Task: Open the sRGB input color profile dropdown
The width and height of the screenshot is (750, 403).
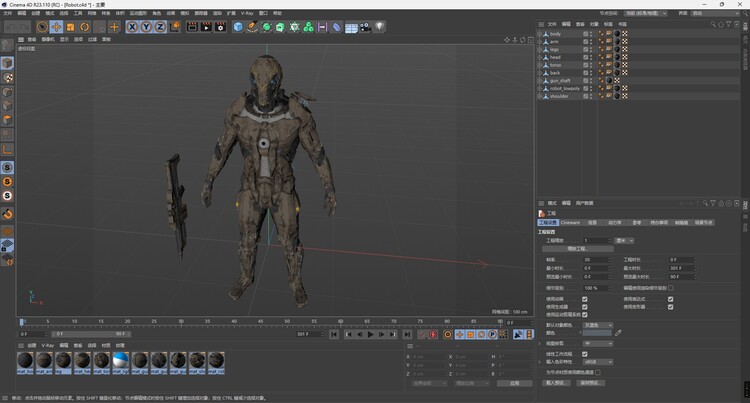Action: [x=597, y=362]
